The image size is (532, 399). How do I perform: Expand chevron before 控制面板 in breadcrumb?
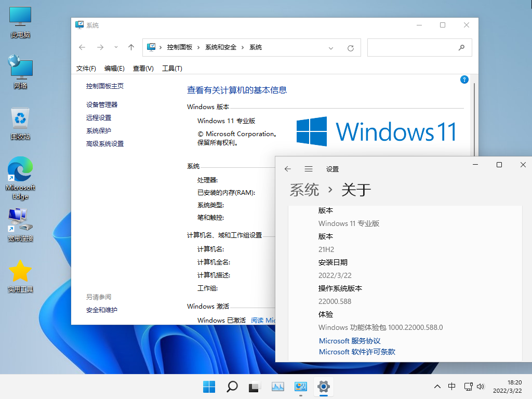point(161,47)
